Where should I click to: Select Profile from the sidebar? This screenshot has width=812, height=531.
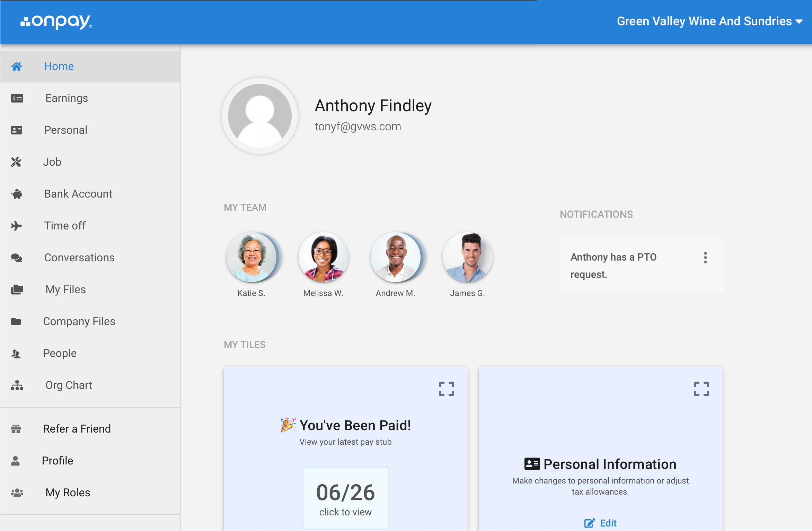58,461
